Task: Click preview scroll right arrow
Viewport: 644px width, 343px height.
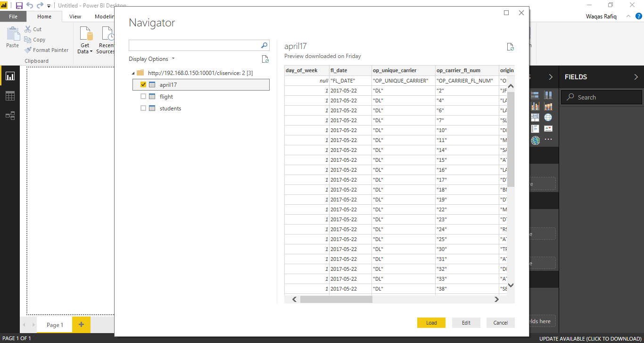Action: (496, 299)
